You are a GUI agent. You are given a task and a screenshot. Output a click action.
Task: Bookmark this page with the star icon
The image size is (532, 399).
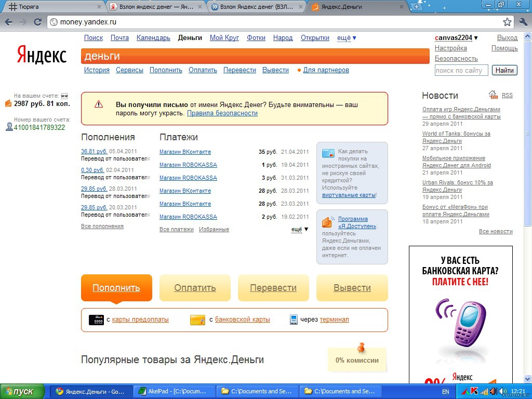pos(507,22)
